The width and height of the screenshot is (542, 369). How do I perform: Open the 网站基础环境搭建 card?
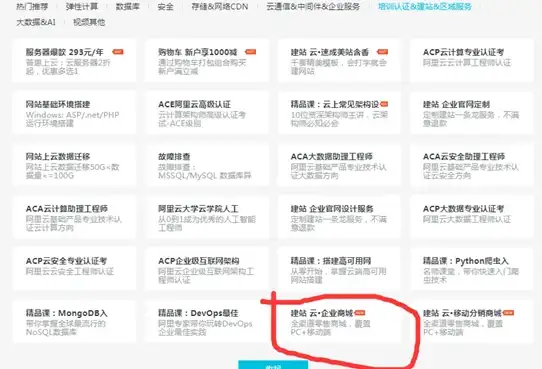(74, 113)
